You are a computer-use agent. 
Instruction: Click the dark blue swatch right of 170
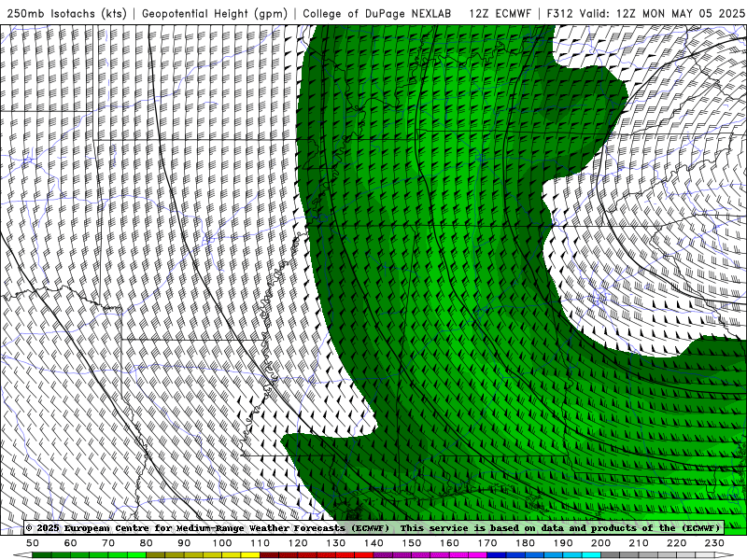pyautogui.click(x=497, y=554)
